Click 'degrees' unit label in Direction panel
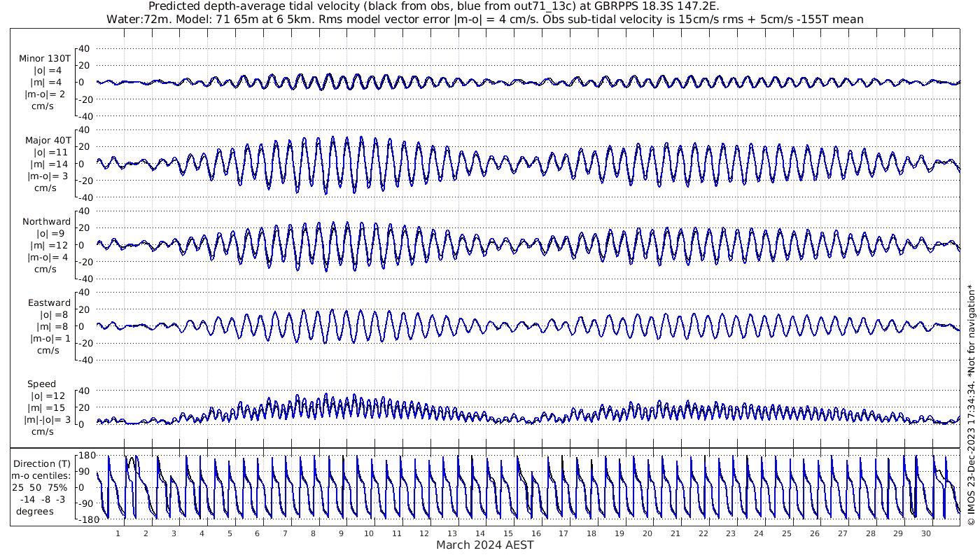 click(35, 511)
